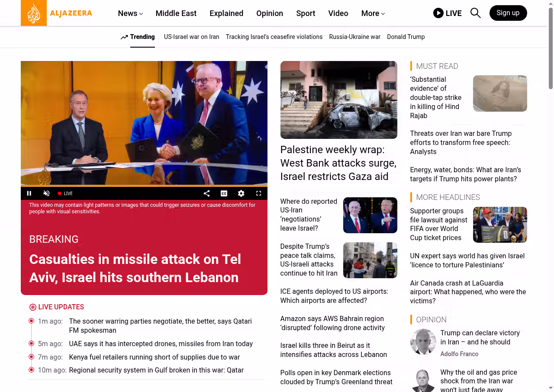554x392 pixels.
Task: Open the LIVE UPDATES feed
Action: 61,307
